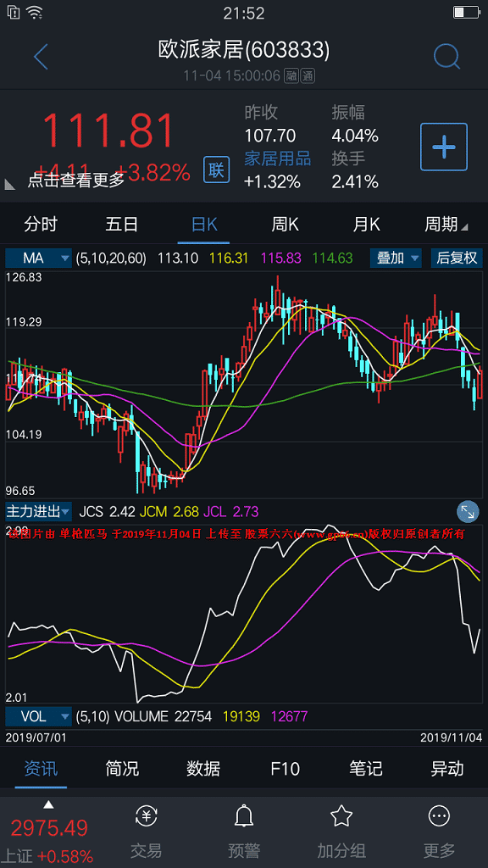Tap the JCL 2.73 indicator value
The height and width of the screenshot is (868, 488).
230,511
